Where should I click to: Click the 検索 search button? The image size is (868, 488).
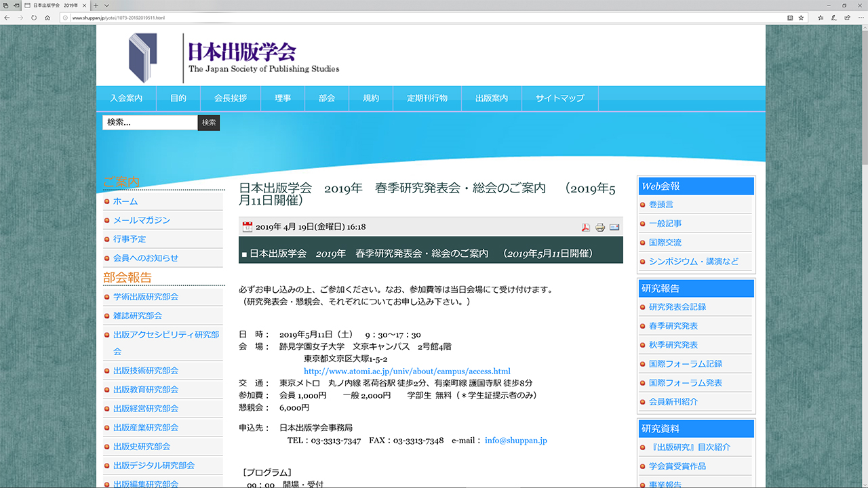coord(209,123)
